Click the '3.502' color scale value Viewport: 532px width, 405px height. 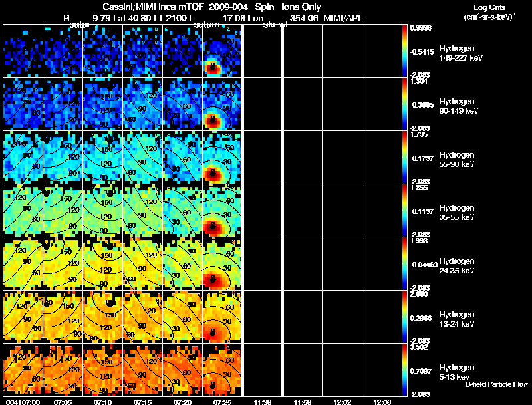[x=419, y=347]
